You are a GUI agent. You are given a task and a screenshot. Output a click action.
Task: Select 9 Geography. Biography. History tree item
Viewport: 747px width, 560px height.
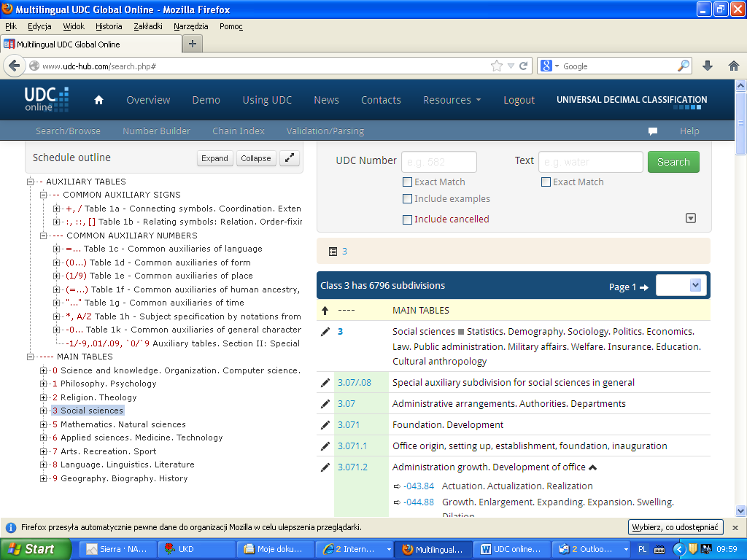click(x=120, y=478)
